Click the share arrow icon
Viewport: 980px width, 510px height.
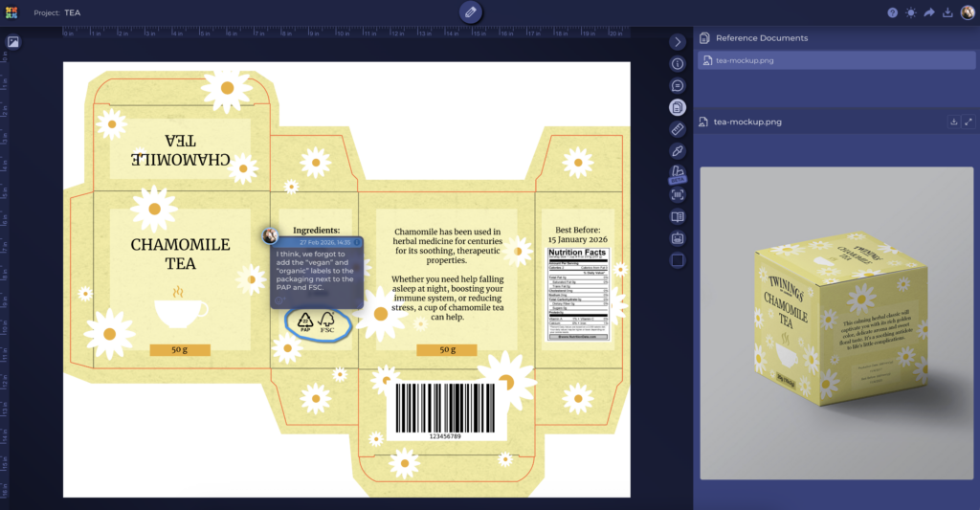(929, 12)
